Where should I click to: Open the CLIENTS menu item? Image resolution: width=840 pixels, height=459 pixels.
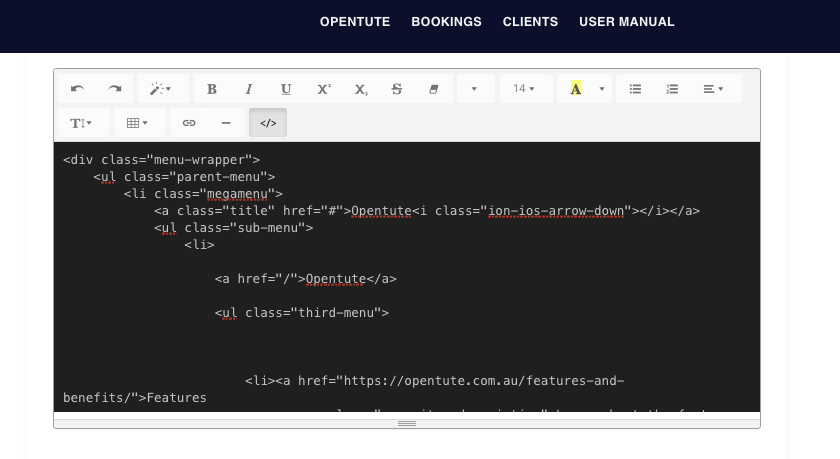[530, 22]
